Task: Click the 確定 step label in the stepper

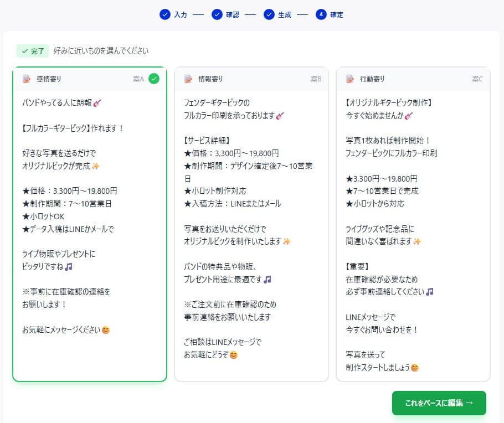Action: point(336,15)
